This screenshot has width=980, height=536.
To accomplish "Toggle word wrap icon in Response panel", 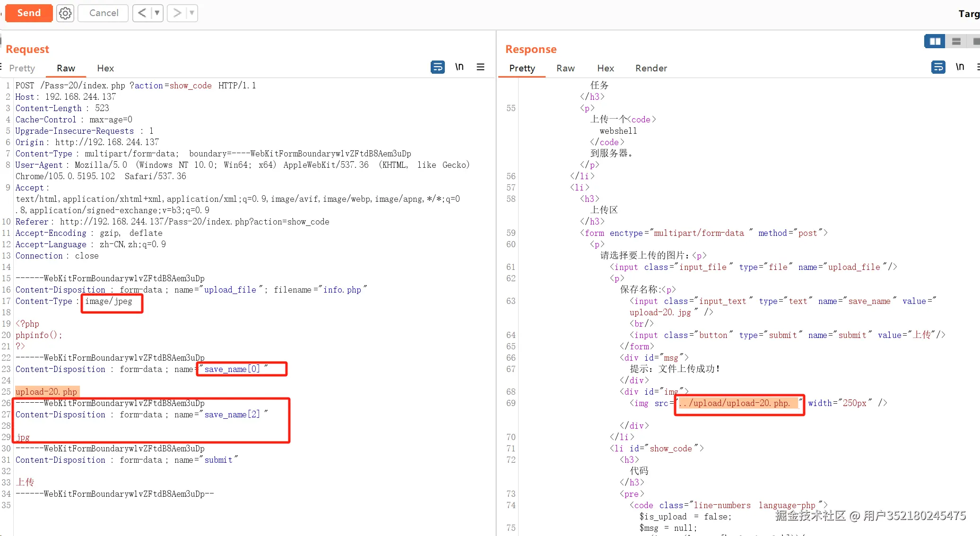I will point(938,67).
